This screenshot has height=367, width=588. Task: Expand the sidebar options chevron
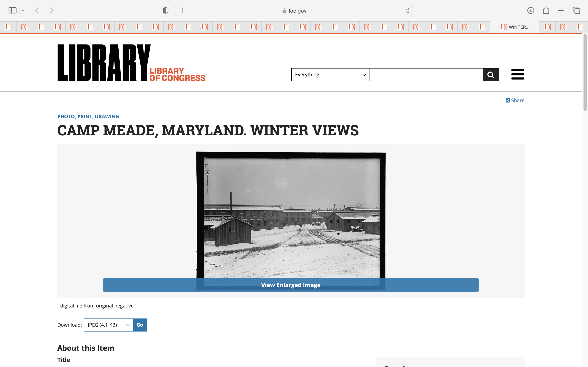click(x=23, y=10)
